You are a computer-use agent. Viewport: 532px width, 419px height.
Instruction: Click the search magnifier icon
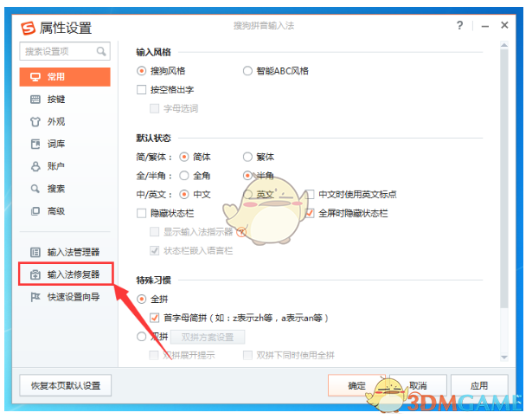click(x=101, y=51)
